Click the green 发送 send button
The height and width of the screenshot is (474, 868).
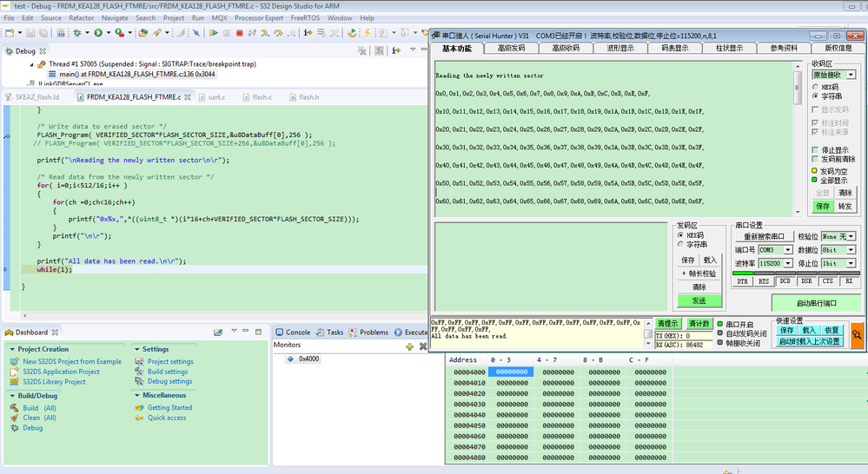(699, 300)
